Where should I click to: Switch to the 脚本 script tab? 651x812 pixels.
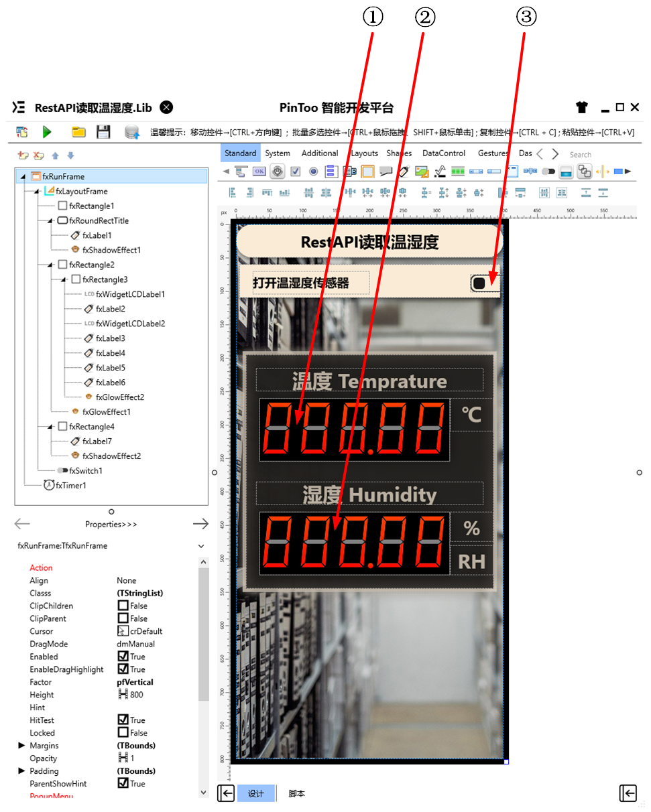[296, 794]
